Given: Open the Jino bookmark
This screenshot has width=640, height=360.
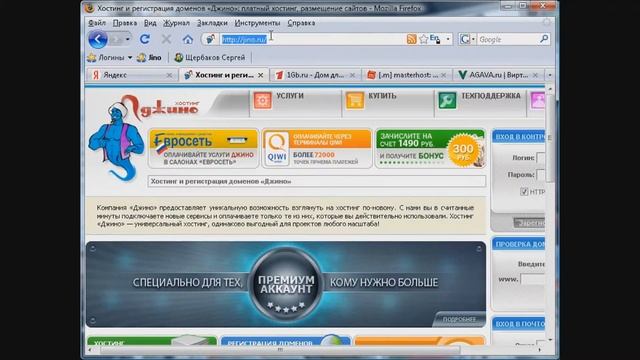Looking at the screenshot, I should pos(149,58).
